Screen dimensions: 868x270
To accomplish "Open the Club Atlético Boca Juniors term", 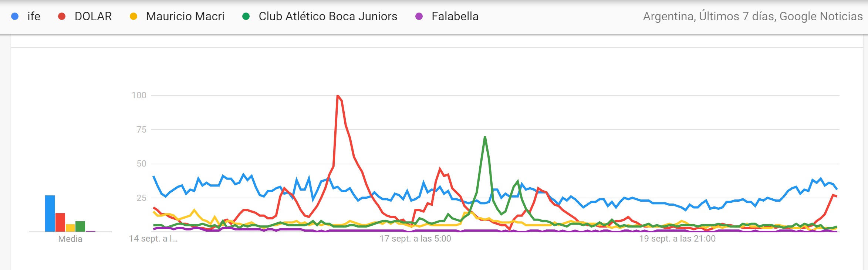I will 328,16.
